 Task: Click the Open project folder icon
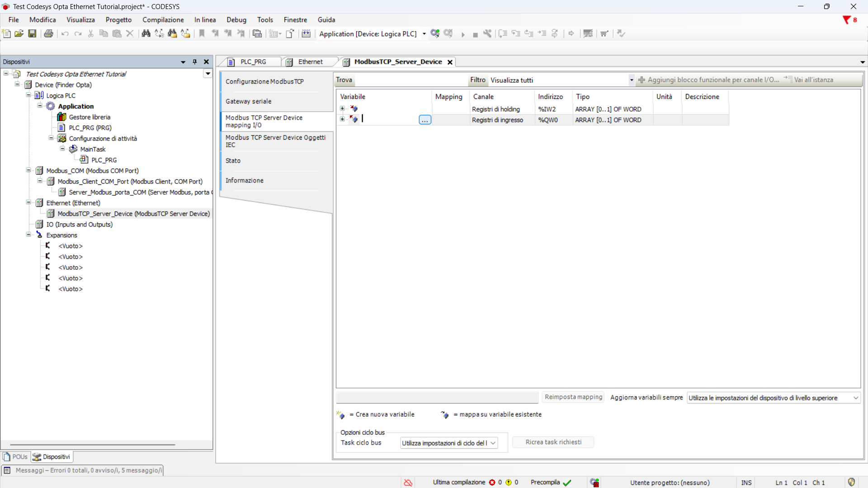click(19, 33)
